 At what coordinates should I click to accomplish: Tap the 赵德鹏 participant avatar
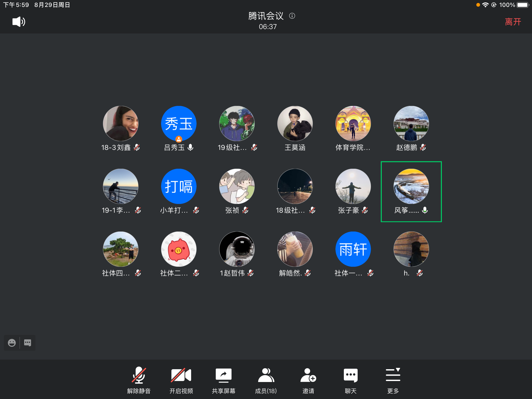click(x=411, y=124)
